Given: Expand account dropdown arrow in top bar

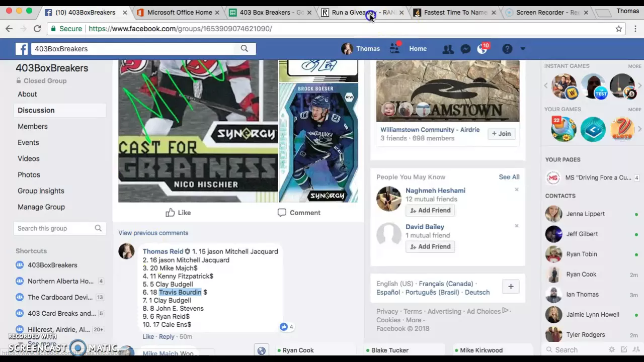Looking at the screenshot, I should click(523, 49).
